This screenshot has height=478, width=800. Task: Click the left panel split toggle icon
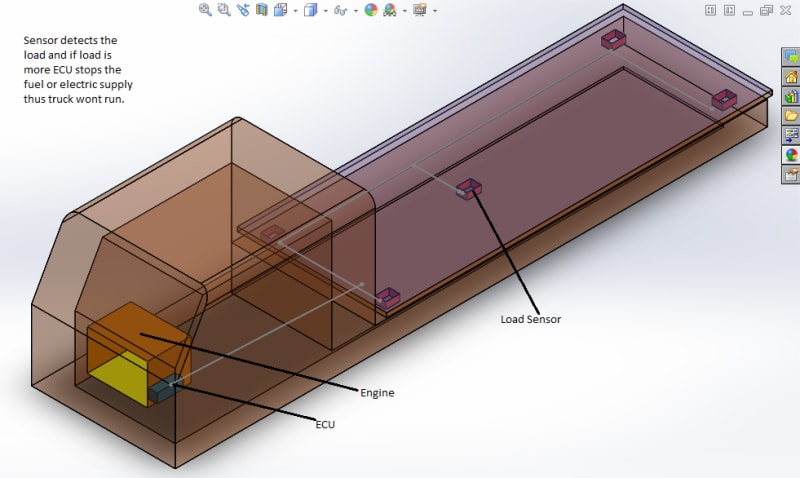click(710, 10)
